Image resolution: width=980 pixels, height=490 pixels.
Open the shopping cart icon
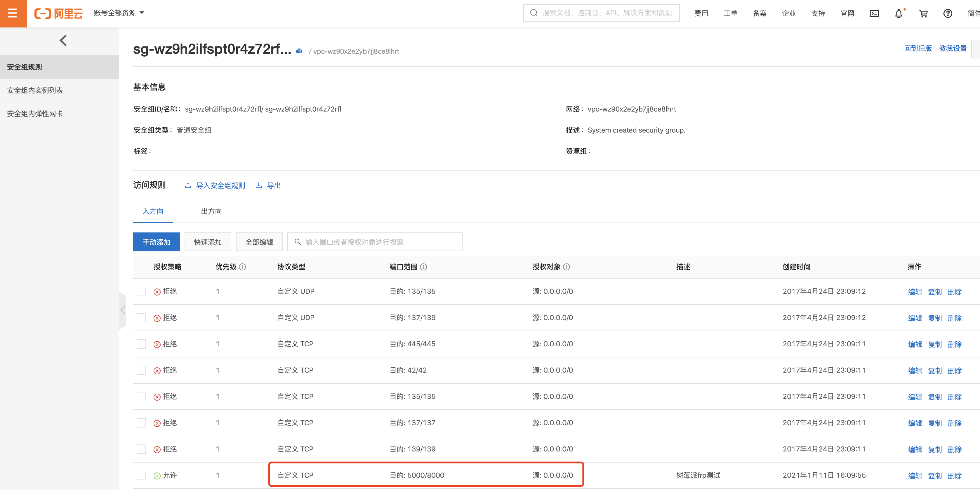[x=923, y=13]
